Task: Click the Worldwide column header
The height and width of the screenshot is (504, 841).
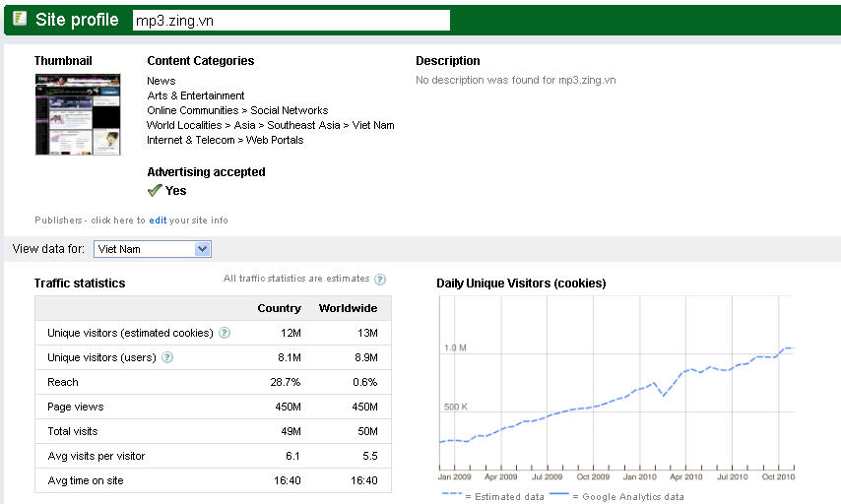Action: [348, 308]
